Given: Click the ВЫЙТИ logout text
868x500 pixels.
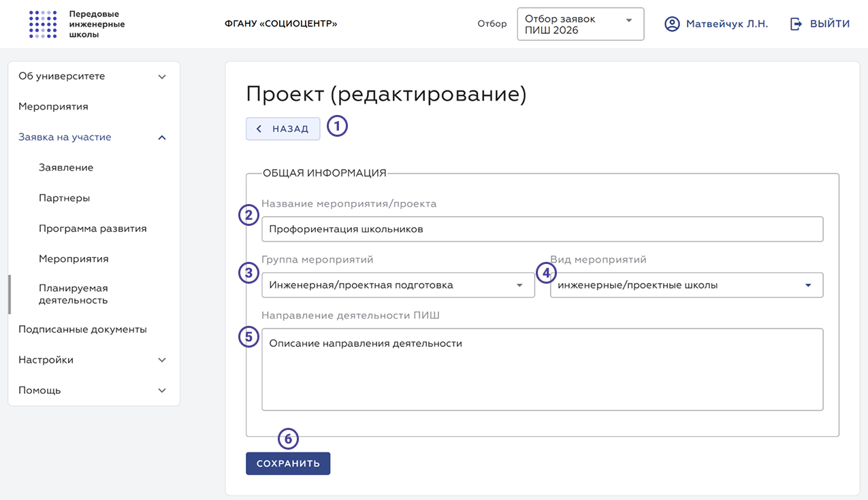Looking at the screenshot, I should pos(829,24).
